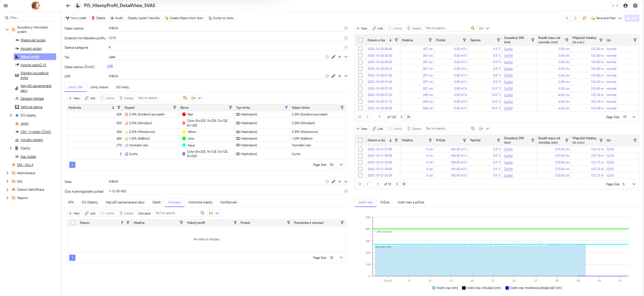
Task: Expand the GIS objekty tree node
Action: point(11,115)
